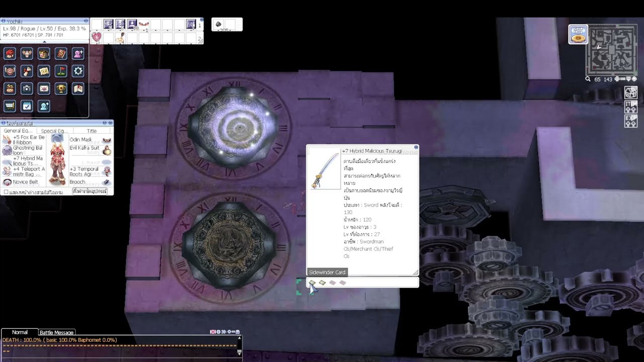
Task: Click the +5 Fox Ear Bell Ribbon slot
Action: (x=24, y=140)
